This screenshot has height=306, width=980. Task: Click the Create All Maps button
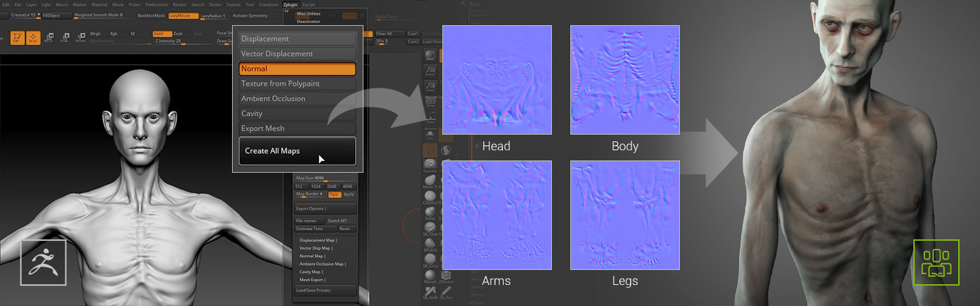tap(297, 151)
